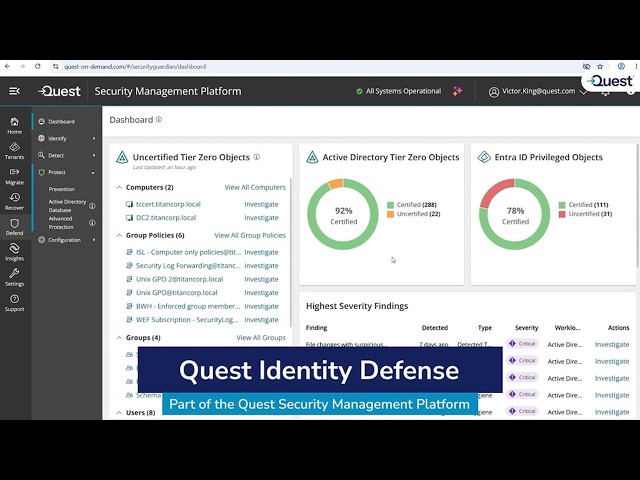The image size is (640, 480).
Task: Click info icon beside Active Directory Database
Action: click(92, 206)
